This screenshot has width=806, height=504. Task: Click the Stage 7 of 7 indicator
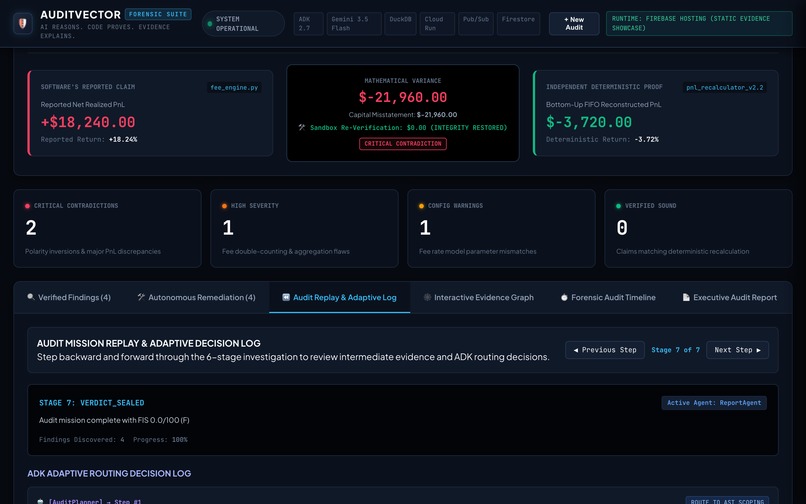pyautogui.click(x=675, y=350)
